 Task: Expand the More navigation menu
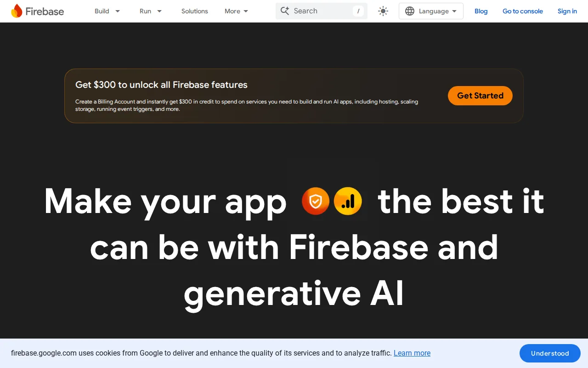pyautogui.click(x=237, y=11)
